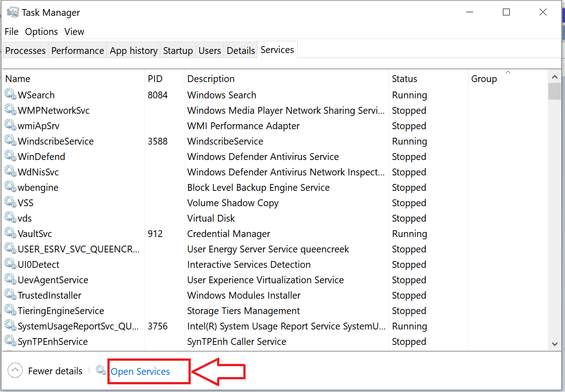Screen dimensions: 565x392
Task: Click the gear icon beside UI0Detect
Action: (x=10, y=264)
